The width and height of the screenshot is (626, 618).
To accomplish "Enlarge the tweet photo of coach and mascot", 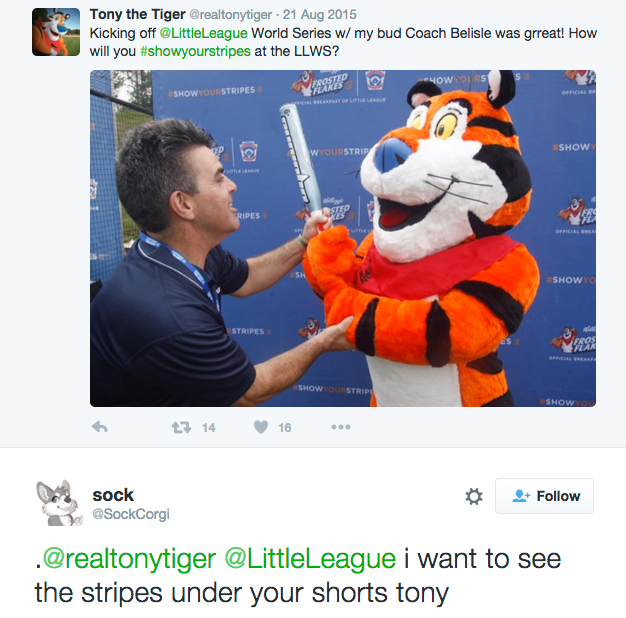I will 343,238.
